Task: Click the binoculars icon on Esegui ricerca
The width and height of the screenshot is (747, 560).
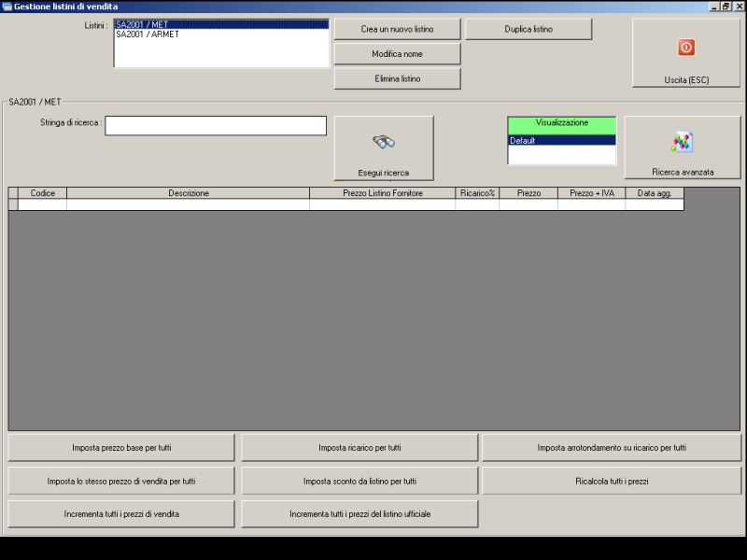Action: pyautogui.click(x=384, y=142)
